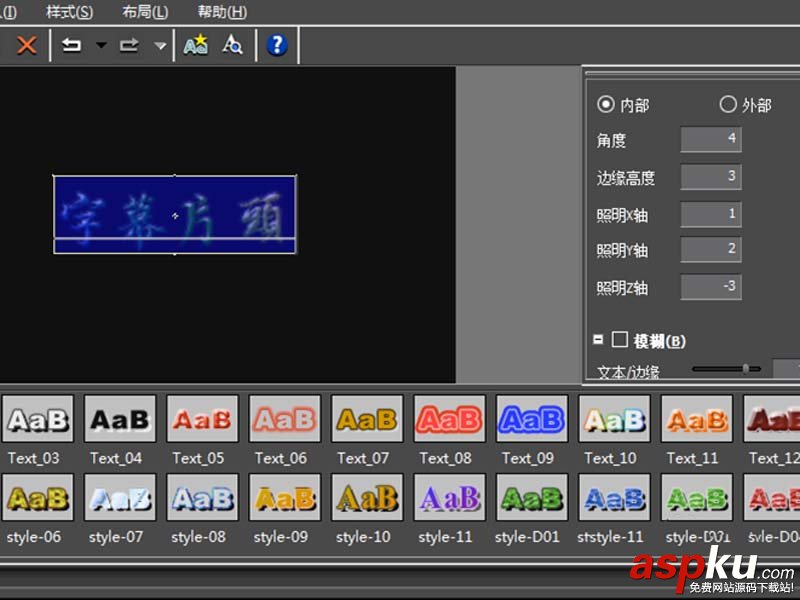Select the 外部 radio button
This screenshot has height=600, width=800.
[728, 103]
